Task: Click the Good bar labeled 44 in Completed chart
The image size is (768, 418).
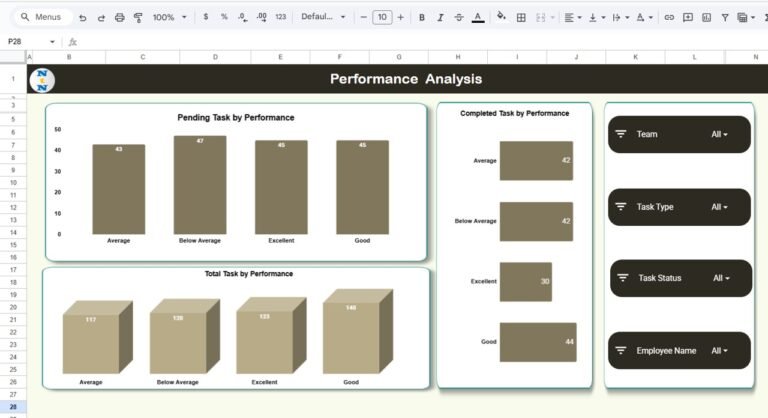Action: tap(538, 342)
